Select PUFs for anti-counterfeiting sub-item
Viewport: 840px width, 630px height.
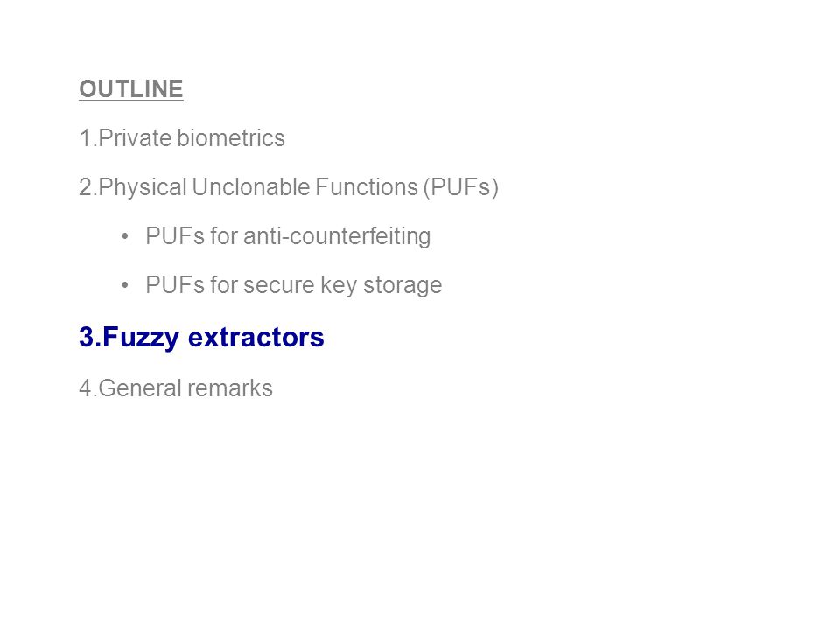(x=288, y=236)
